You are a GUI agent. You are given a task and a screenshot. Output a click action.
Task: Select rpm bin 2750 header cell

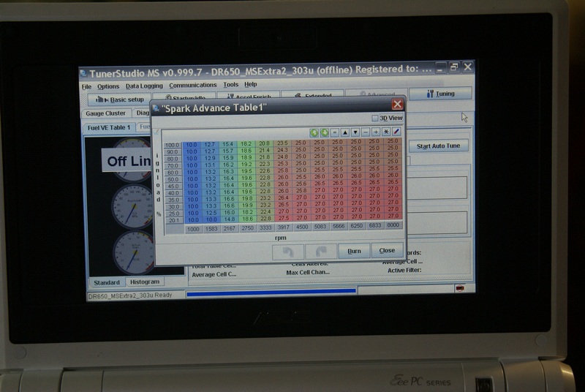[247, 228]
